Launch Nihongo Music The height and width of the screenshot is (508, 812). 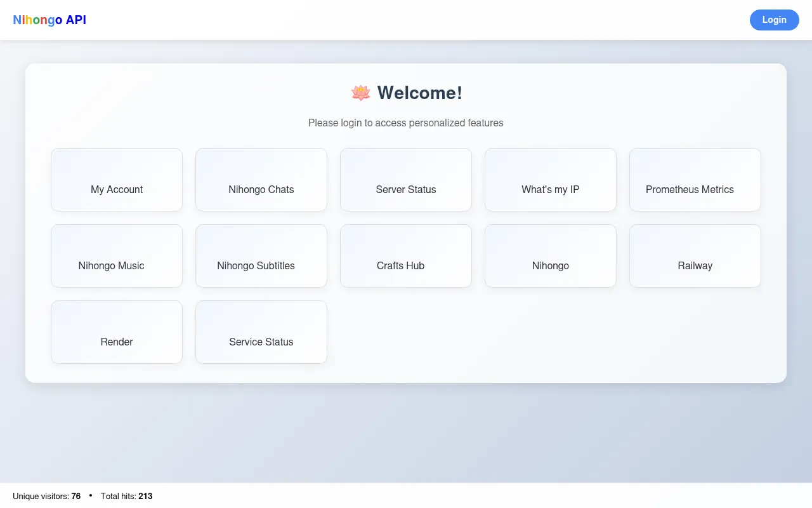click(x=117, y=256)
